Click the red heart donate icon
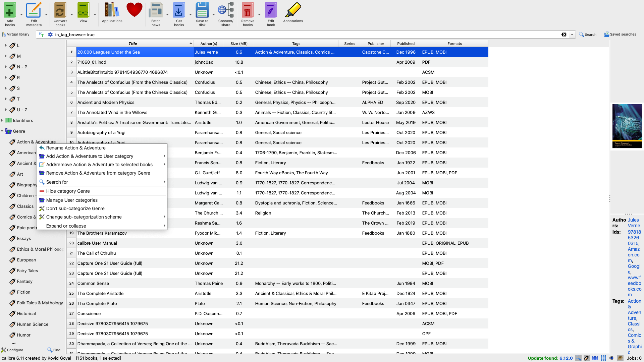The image size is (644, 362). (x=135, y=10)
